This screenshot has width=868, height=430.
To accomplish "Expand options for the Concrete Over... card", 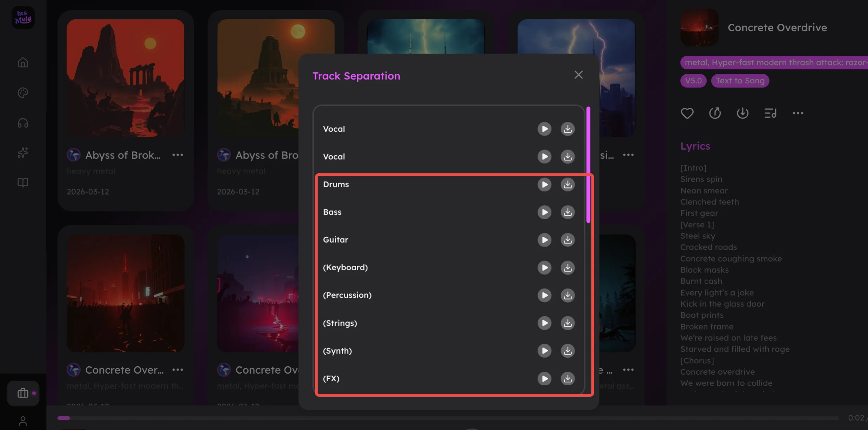I will tap(178, 370).
